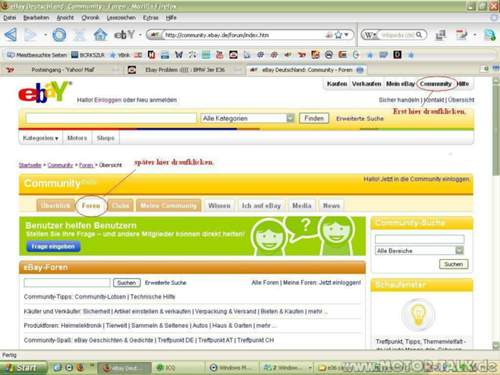Click the Sicher handeln link
This screenshot has height=375, width=500.
click(x=399, y=100)
